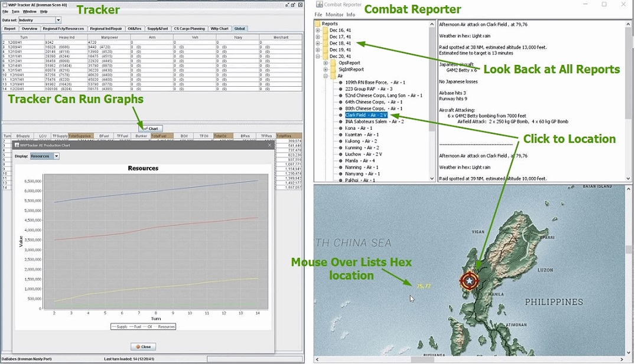Switch to the CS Cargo Planning tab
This screenshot has height=364, width=635.
click(x=189, y=29)
